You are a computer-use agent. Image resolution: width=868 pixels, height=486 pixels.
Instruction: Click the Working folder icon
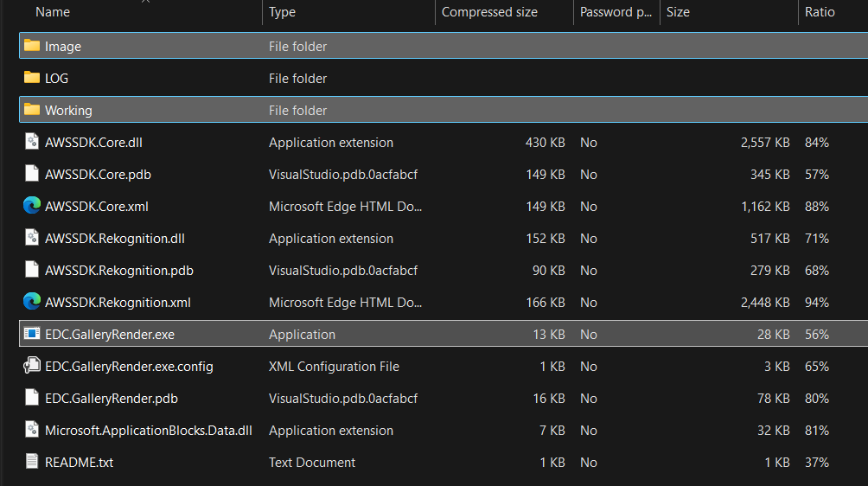(x=32, y=110)
